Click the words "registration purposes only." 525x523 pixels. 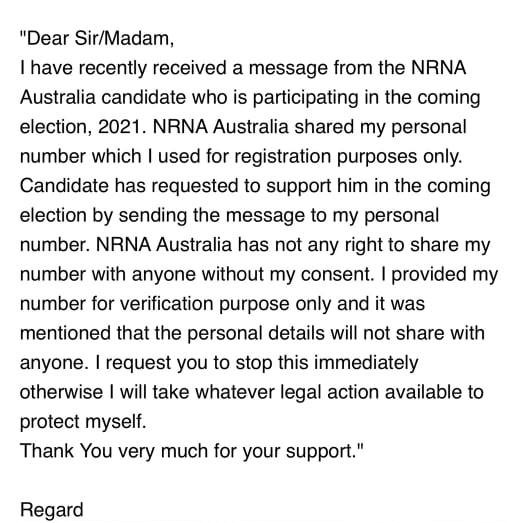tap(348, 156)
